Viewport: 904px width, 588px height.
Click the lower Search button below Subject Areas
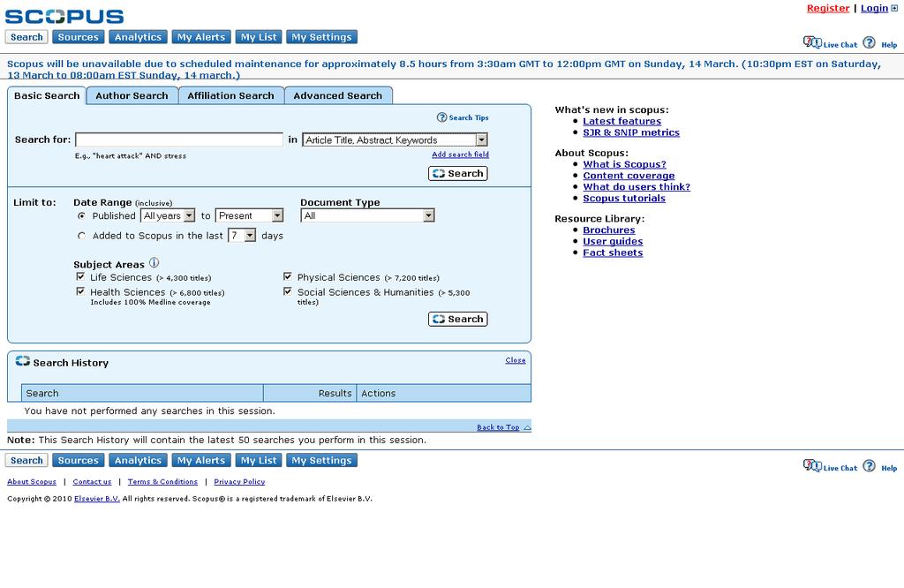click(458, 320)
